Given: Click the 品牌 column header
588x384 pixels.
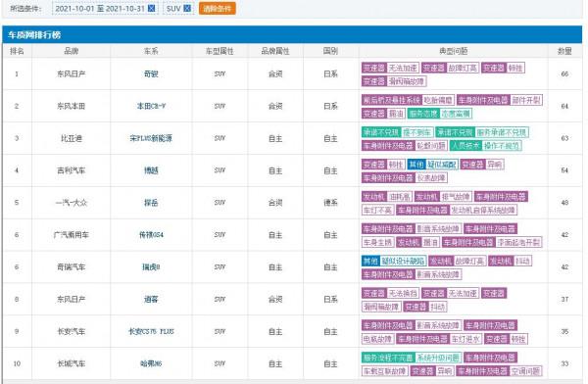Looking at the screenshot, I should coord(72,51).
